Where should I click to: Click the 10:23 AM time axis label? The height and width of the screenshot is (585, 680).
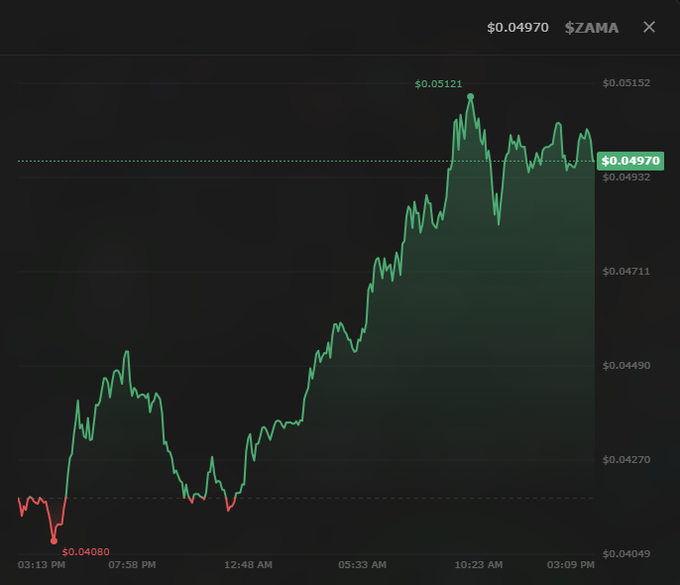click(478, 565)
